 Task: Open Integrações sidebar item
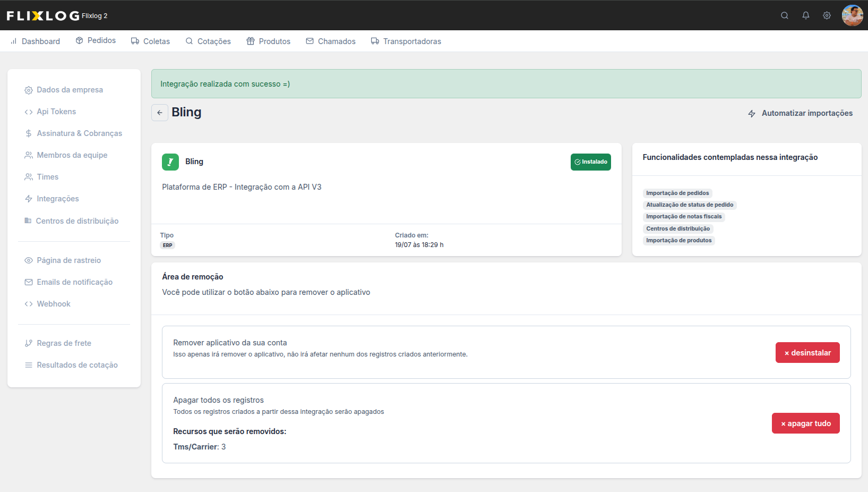click(x=51, y=199)
